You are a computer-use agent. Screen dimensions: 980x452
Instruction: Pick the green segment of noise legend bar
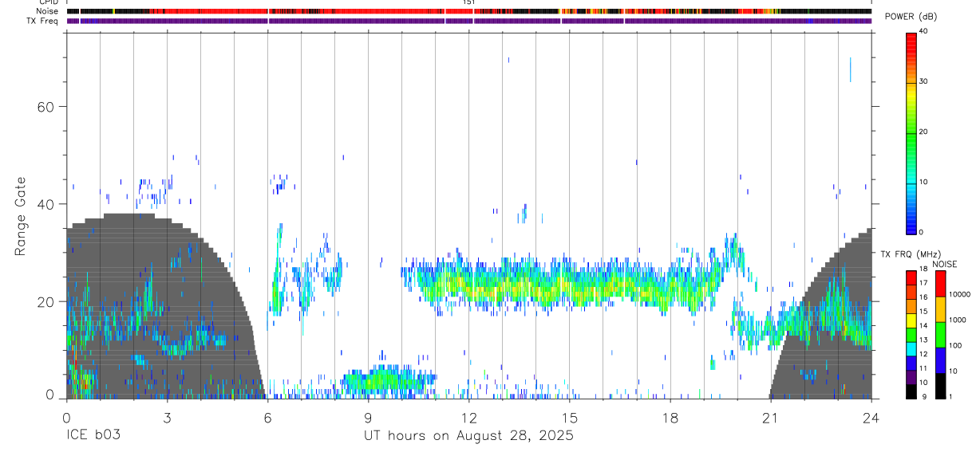tap(939, 334)
